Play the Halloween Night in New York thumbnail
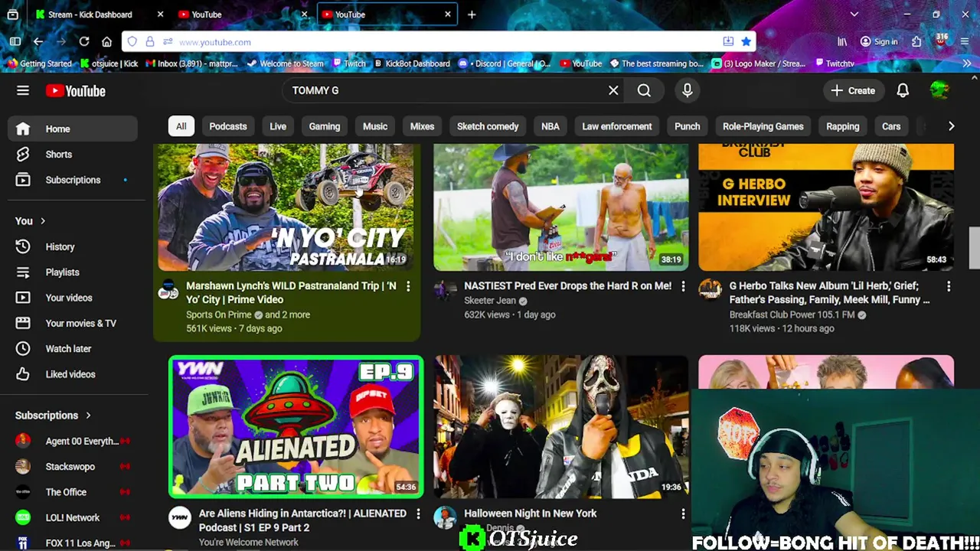Image resolution: width=980 pixels, height=551 pixels. click(x=561, y=427)
